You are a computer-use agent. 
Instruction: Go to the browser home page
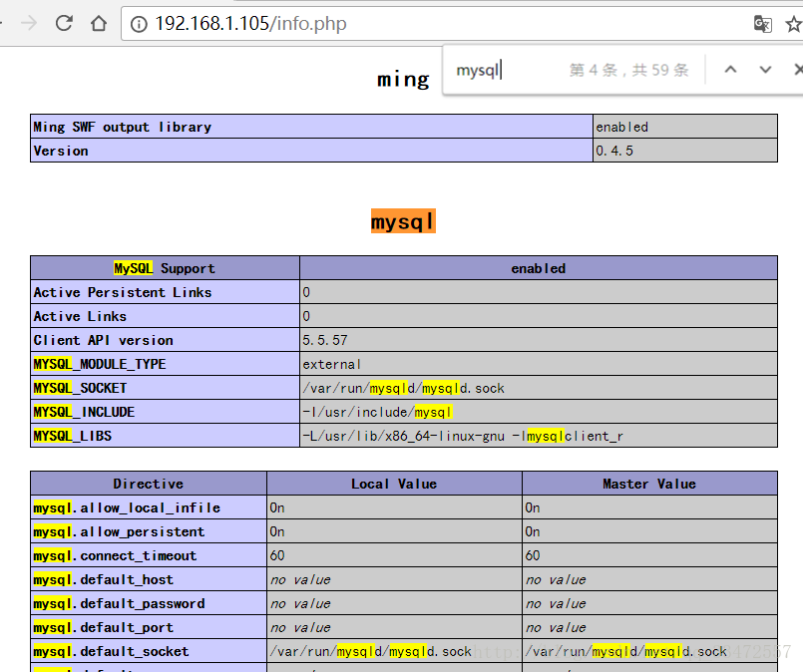(99, 24)
